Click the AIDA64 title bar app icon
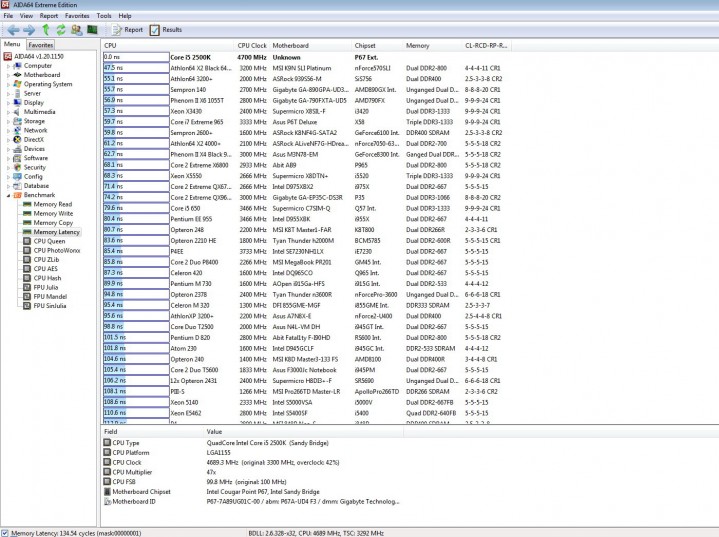Screen dimensions: 719x537 [5, 5]
